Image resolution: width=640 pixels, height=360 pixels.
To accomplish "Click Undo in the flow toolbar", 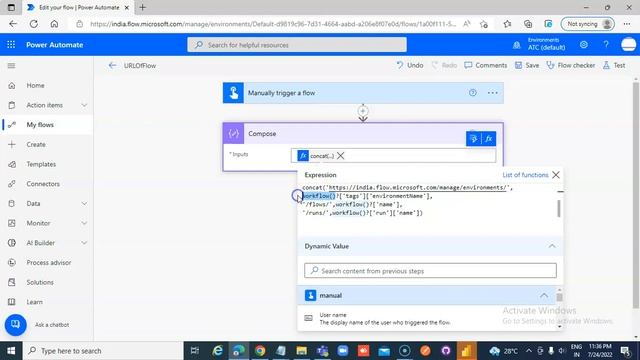I will pyautogui.click(x=410, y=65).
